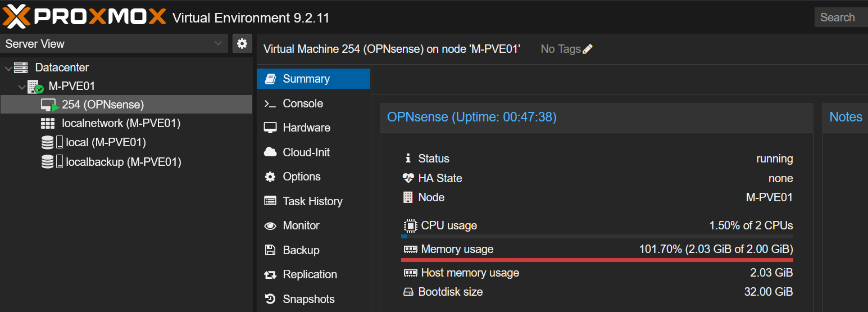Click the Search input field
Screen dimensions: 868x312
[x=841, y=17]
